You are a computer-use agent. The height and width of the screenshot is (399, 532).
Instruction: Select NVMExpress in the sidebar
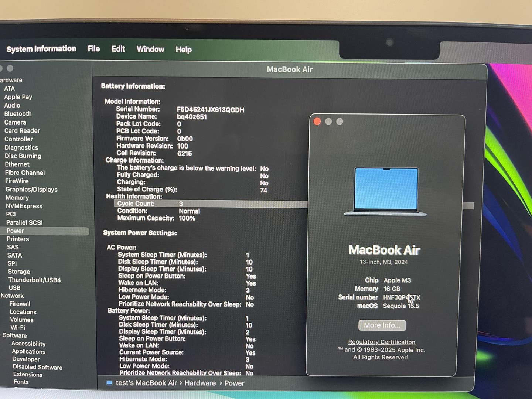[24, 206]
